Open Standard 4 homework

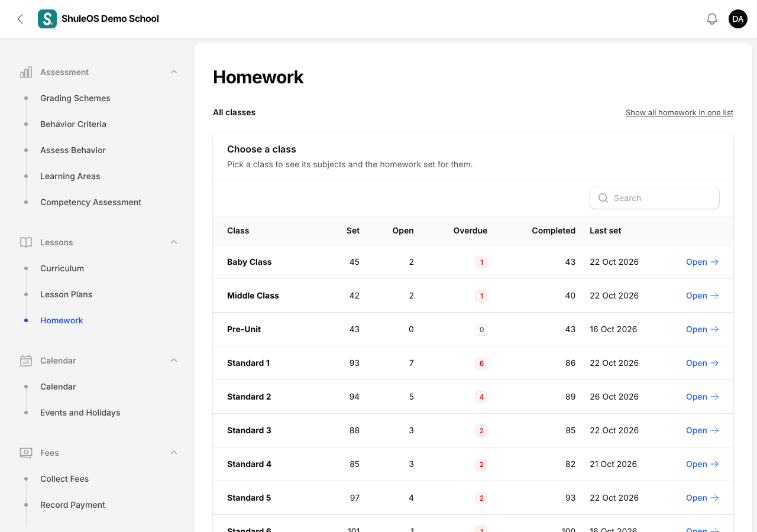coord(703,464)
